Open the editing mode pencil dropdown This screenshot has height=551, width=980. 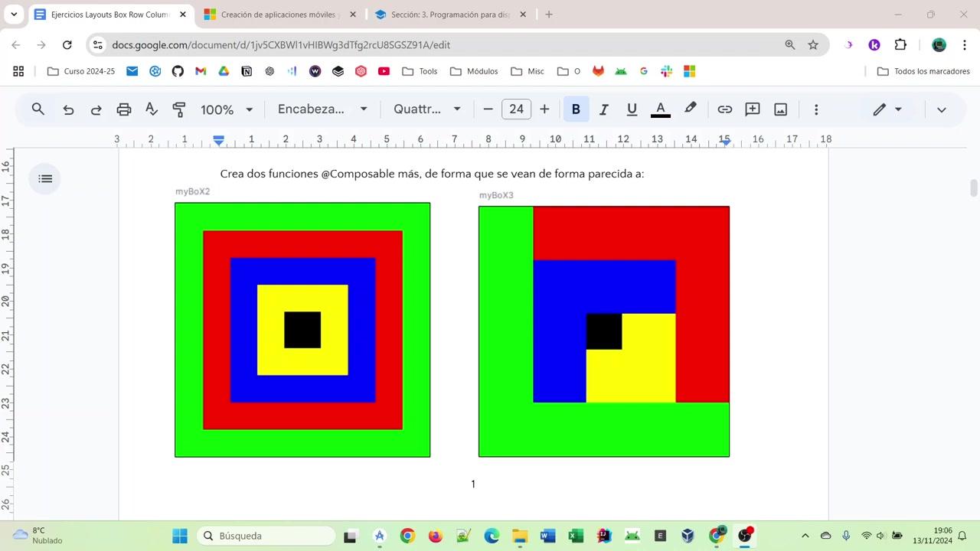pos(887,109)
